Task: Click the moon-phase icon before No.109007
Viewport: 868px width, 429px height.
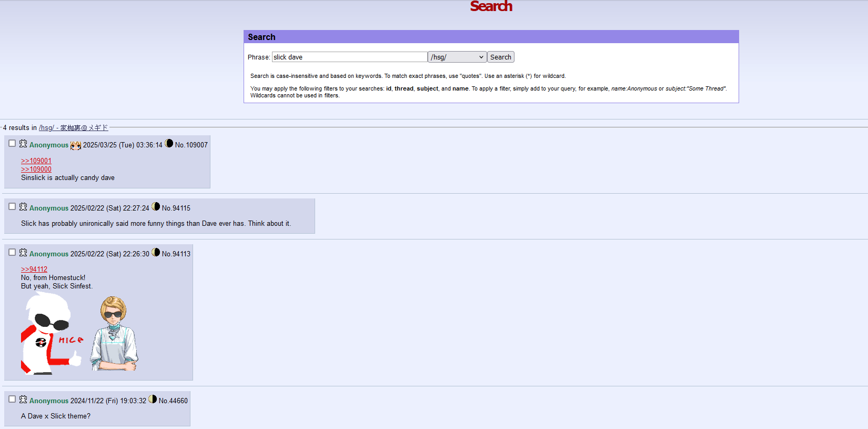Action: [169, 143]
